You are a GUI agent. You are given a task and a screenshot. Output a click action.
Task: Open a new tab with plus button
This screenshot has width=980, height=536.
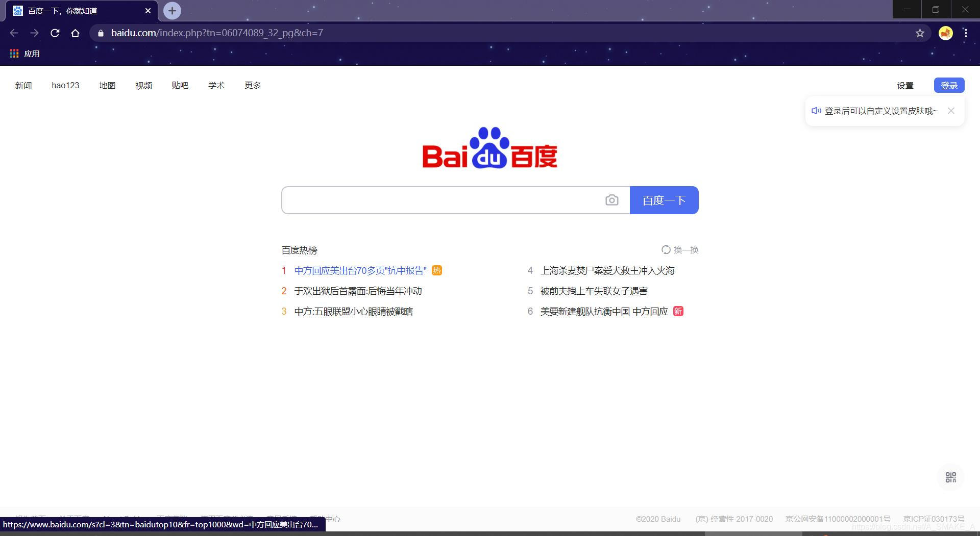pos(172,10)
